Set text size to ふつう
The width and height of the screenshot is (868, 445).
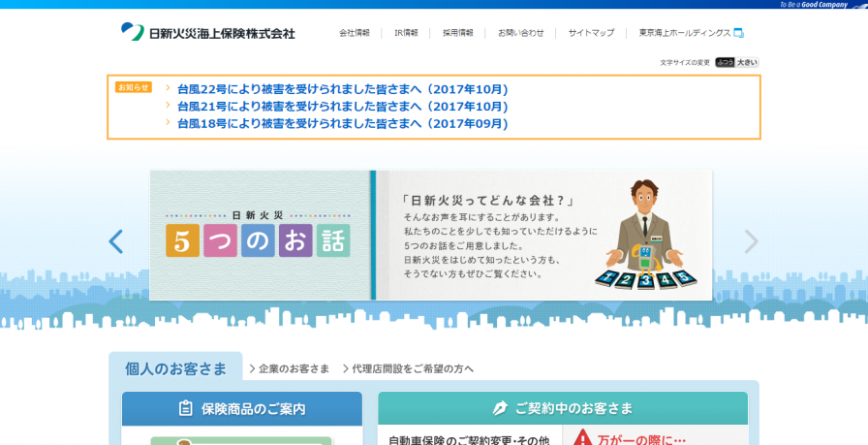(x=725, y=63)
